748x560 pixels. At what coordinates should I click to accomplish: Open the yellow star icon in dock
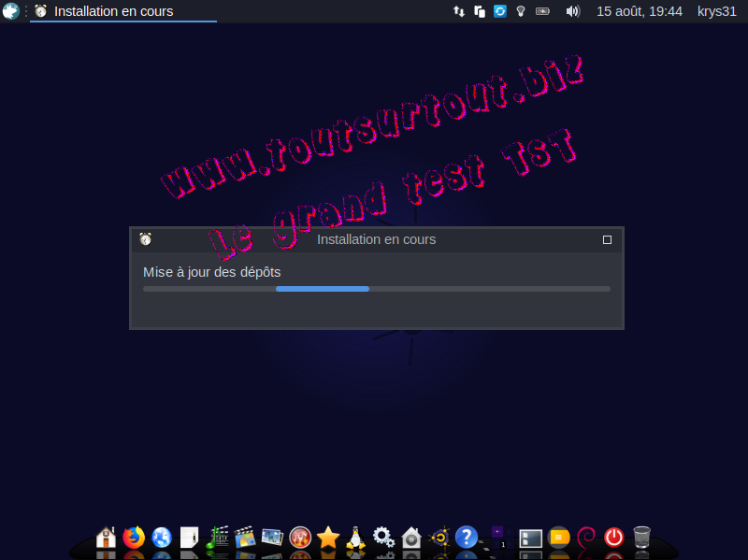point(328,538)
